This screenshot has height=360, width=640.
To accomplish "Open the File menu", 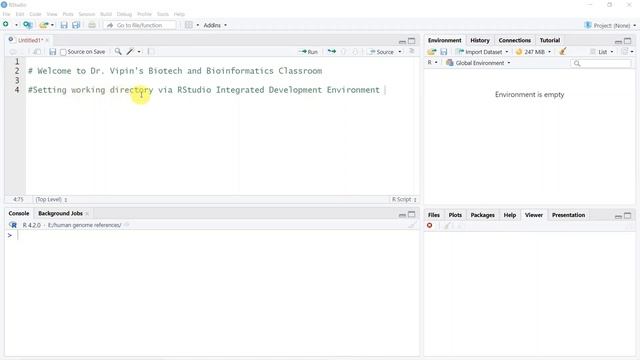I will [x=7, y=14].
